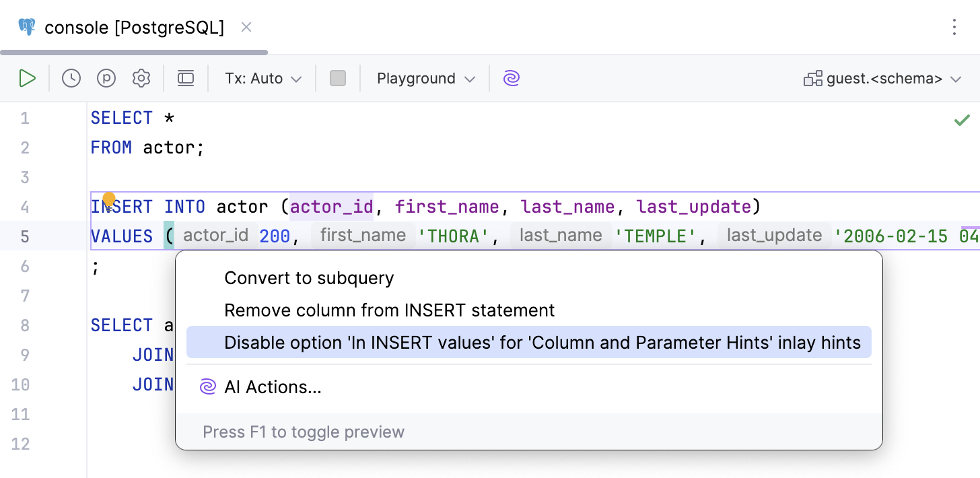Image resolution: width=980 pixels, height=478 pixels.
Task: Toggle the in-editor results panel icon
Action: [x=186, y=77]
